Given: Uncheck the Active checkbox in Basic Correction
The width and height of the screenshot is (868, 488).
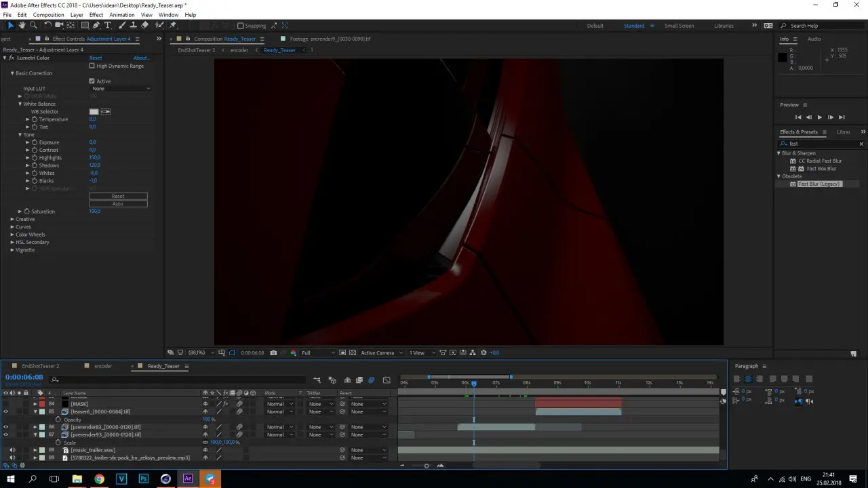Looking at the screenshot, I should click(x=92, y=81).
